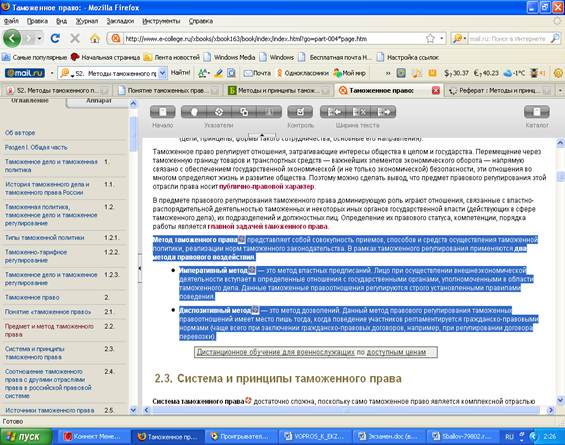
Task: Expand the mail.ru search box dropdown
Action: coord(163,73)
